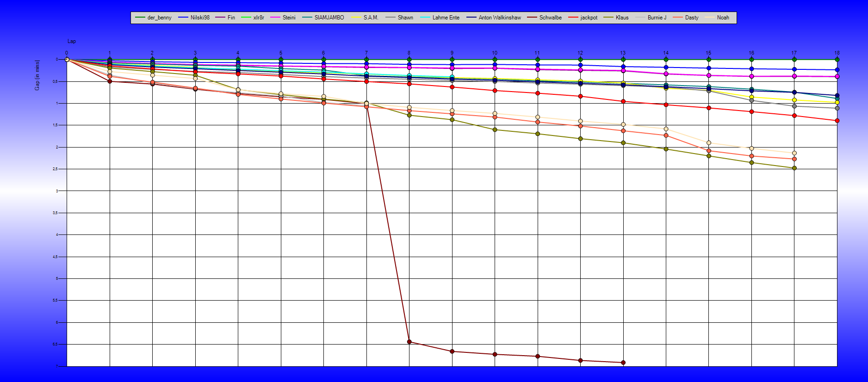Select S.A.M.'s yellow point at lap 18
The width and height of the screenshot is (868, 382).
837,102
